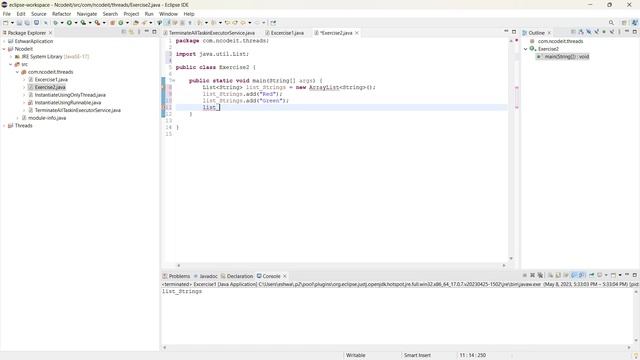Select module-info.java in Package Explorer

[x=47, y=118]
